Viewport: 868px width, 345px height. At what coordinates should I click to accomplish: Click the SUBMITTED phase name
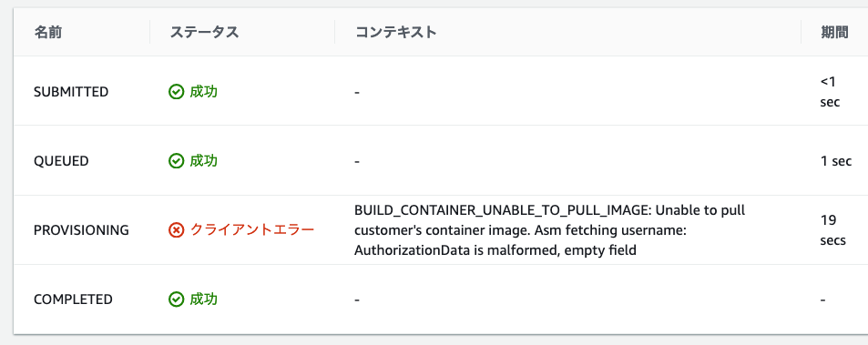tap(71, 92)
